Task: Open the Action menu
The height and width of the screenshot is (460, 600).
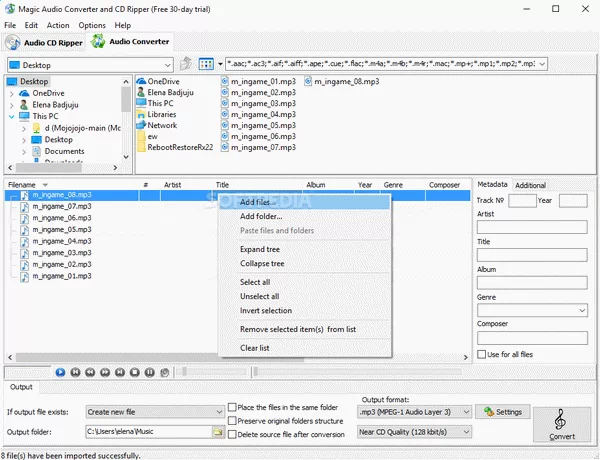Action: click(58, 25)
